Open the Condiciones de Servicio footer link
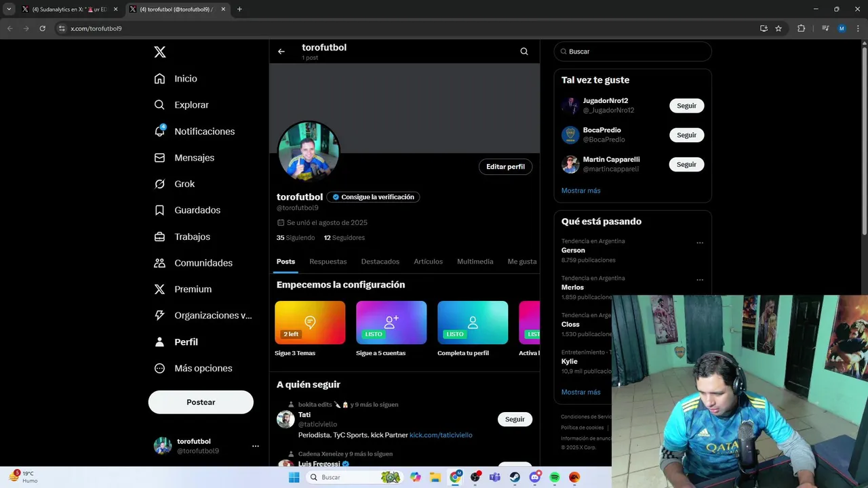The image size is (868, 488). tap(586, 417)
